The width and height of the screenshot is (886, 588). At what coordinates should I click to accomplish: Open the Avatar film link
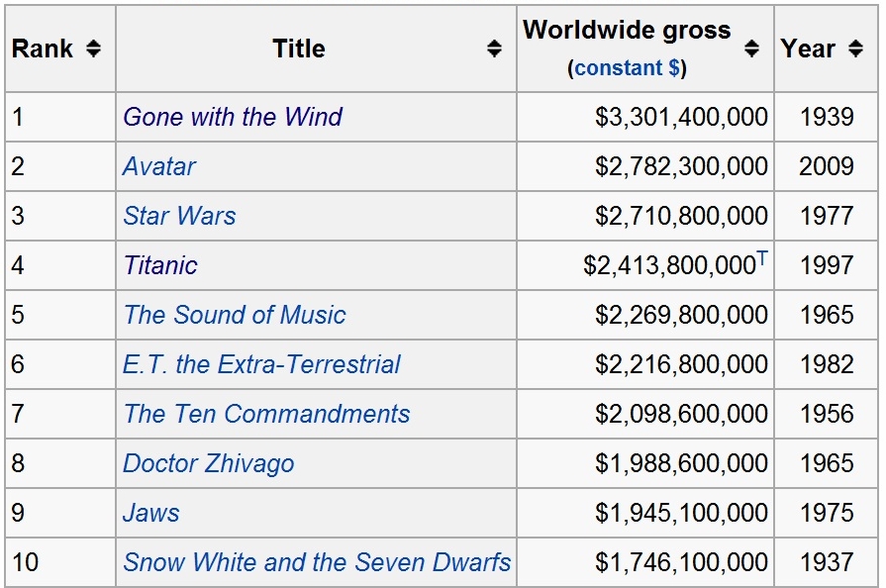click(x=158, y=166)
